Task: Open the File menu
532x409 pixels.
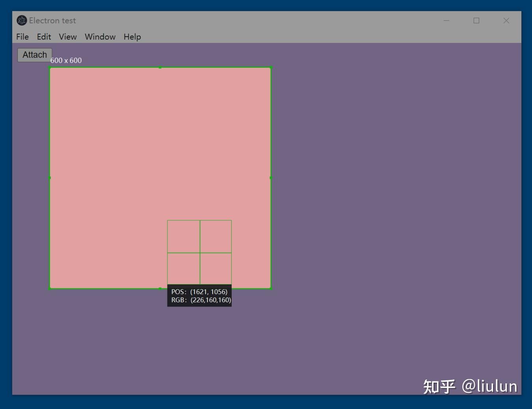Action: [x=22, y=37]
